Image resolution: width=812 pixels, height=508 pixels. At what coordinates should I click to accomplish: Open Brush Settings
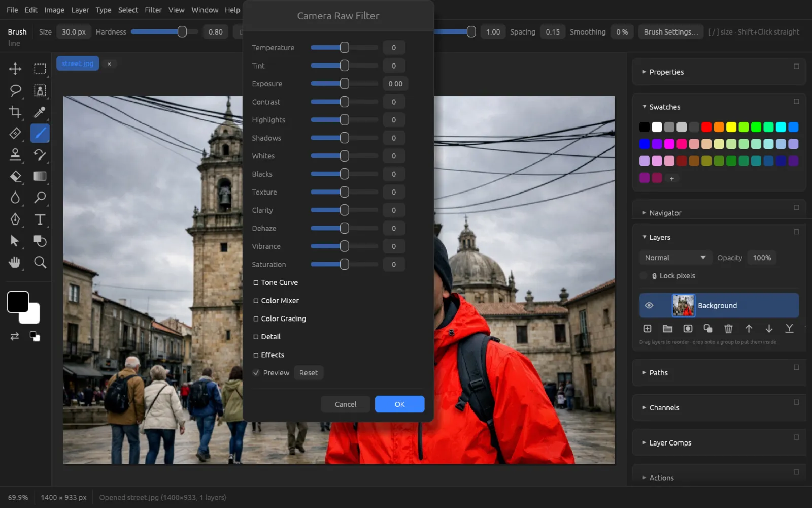tap(670, 31)
